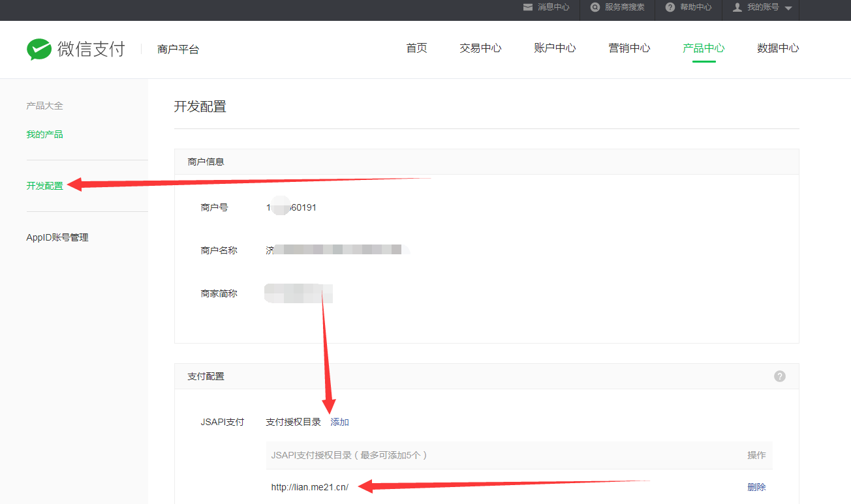Click the 商户信息 section header

pyautogui.click(x=206, y=162)
